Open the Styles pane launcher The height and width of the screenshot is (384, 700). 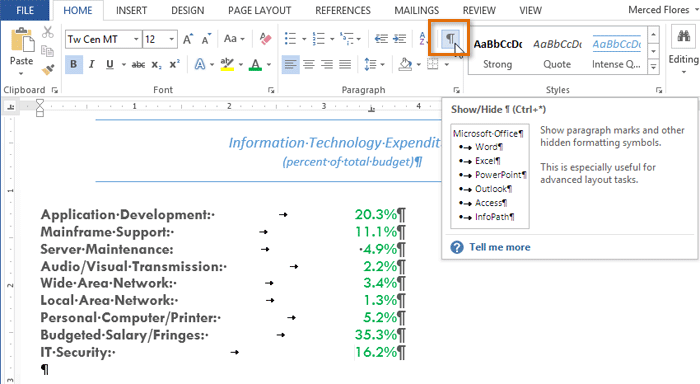(x=659, y=90)
